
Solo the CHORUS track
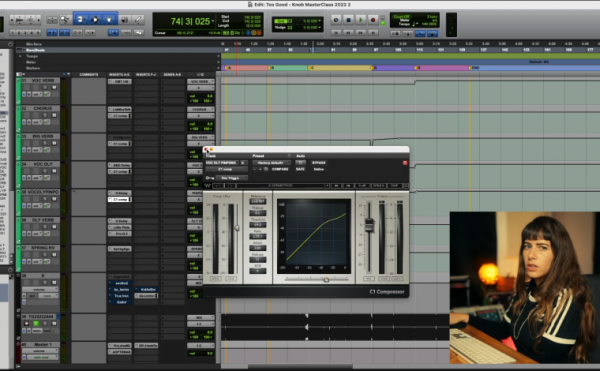pos(45,115)
